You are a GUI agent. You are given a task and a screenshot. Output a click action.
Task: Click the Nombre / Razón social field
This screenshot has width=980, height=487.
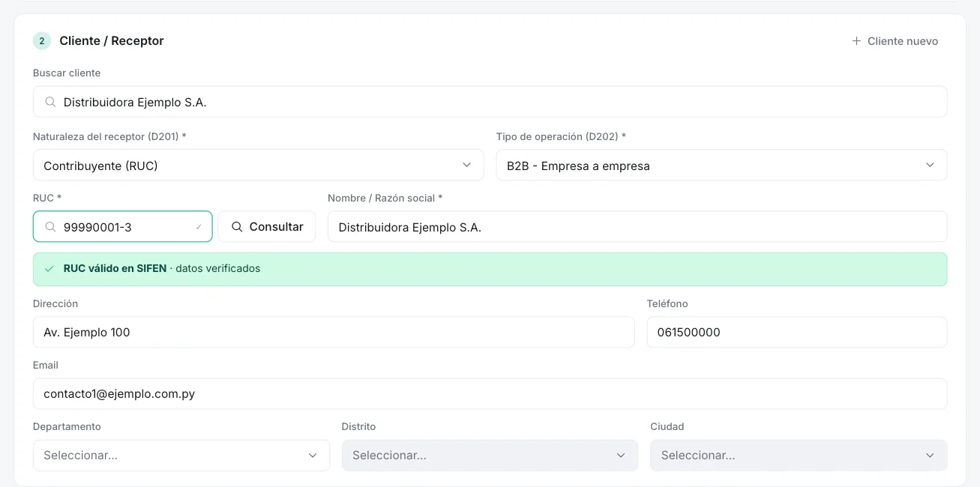637,226
